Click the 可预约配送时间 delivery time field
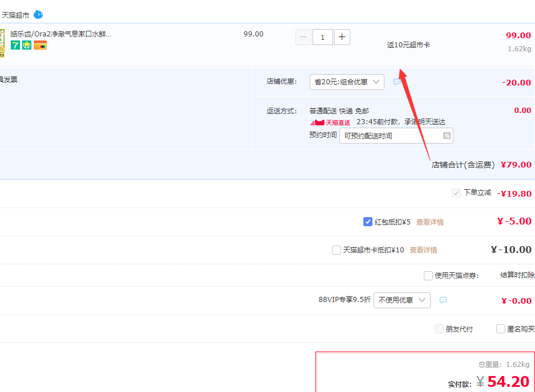 pyautogui.click(x=396, y=136)
